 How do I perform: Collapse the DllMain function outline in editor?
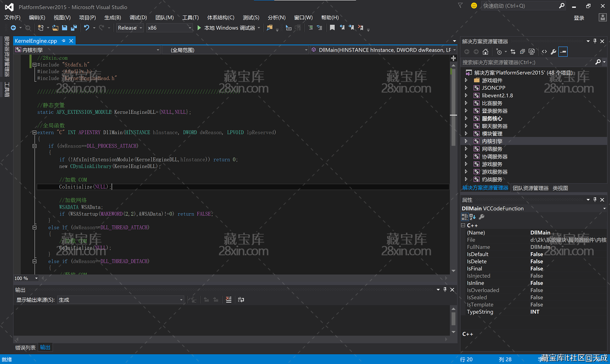[35, 132]
